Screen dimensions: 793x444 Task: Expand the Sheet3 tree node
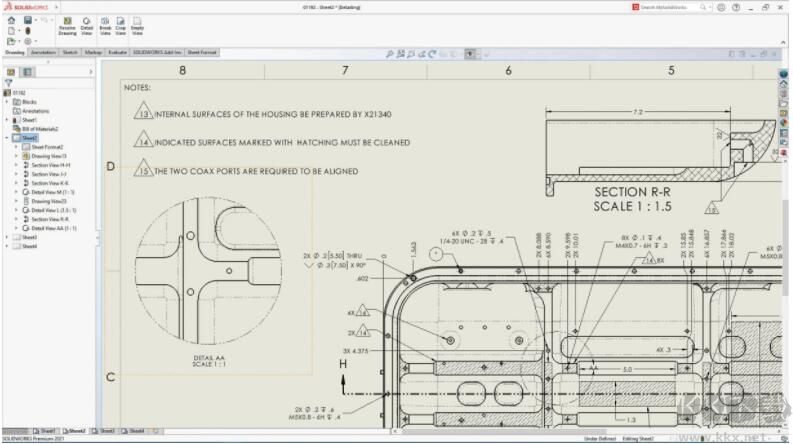coord(6,237)
